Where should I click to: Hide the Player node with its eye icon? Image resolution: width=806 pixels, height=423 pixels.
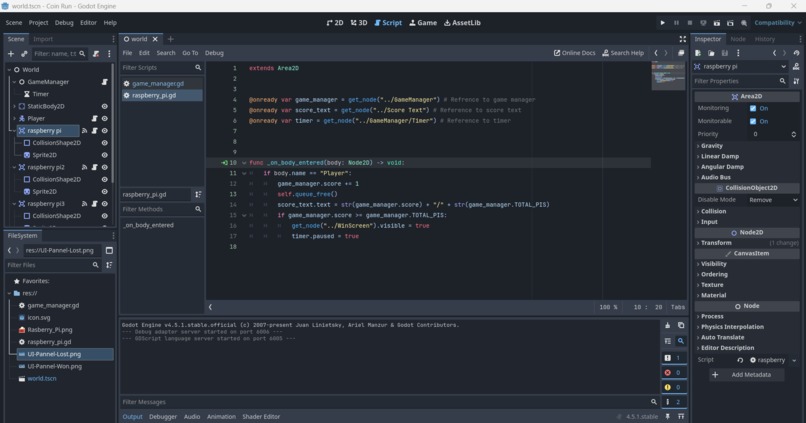pyautogui.click(x=104, y=118)
